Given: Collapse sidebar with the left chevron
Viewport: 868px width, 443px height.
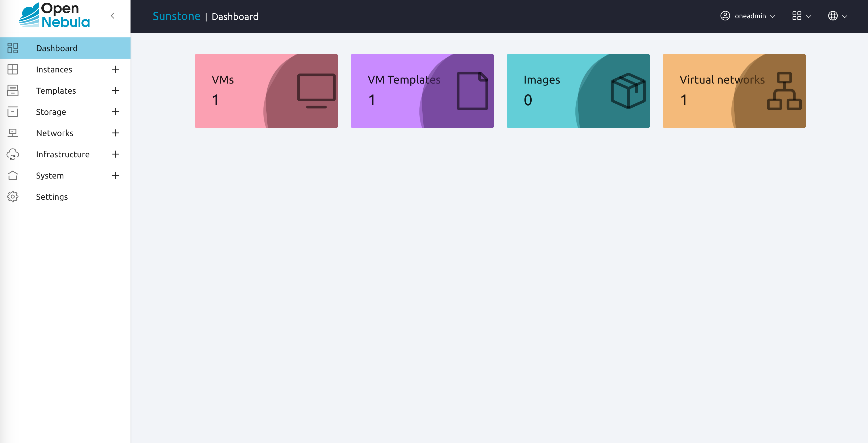Looking at the screenshot, I should pos(112,16).
